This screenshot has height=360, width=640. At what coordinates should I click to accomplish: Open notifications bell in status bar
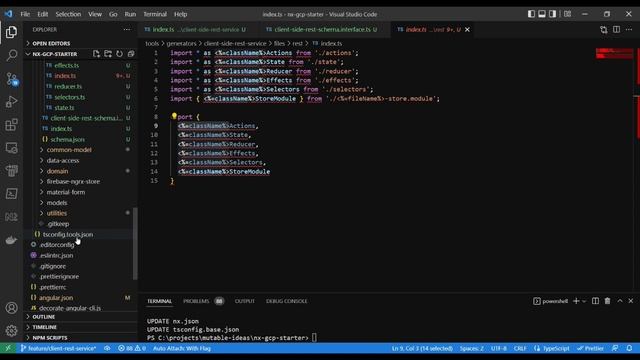[x=629, y=348]
